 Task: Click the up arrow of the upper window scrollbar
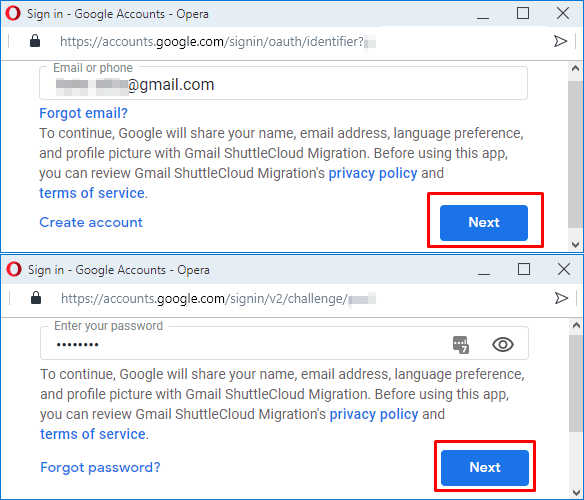tap(575, 69)
